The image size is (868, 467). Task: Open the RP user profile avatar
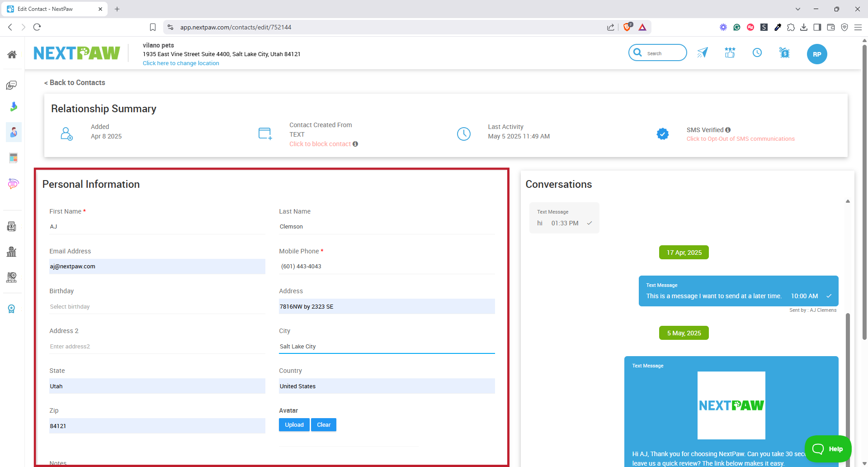pos(817,54)
